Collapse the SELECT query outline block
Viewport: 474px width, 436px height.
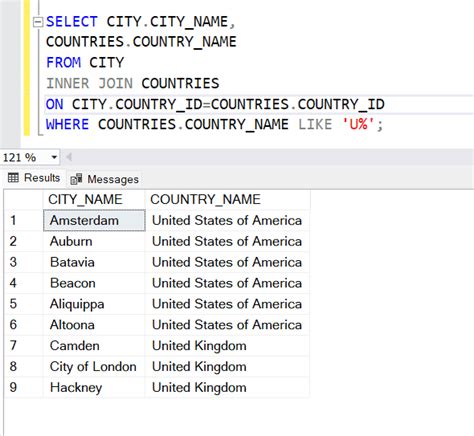coord(38,22)
